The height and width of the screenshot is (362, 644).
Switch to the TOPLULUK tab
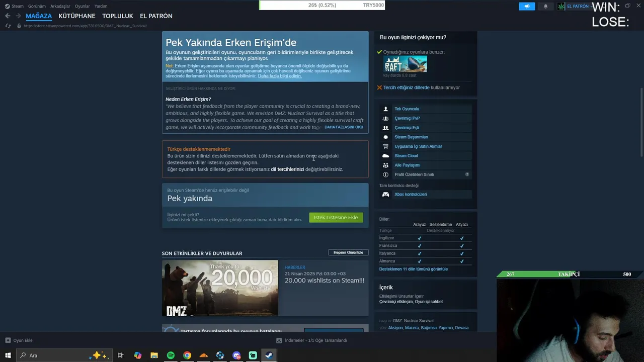coord(118,16)
